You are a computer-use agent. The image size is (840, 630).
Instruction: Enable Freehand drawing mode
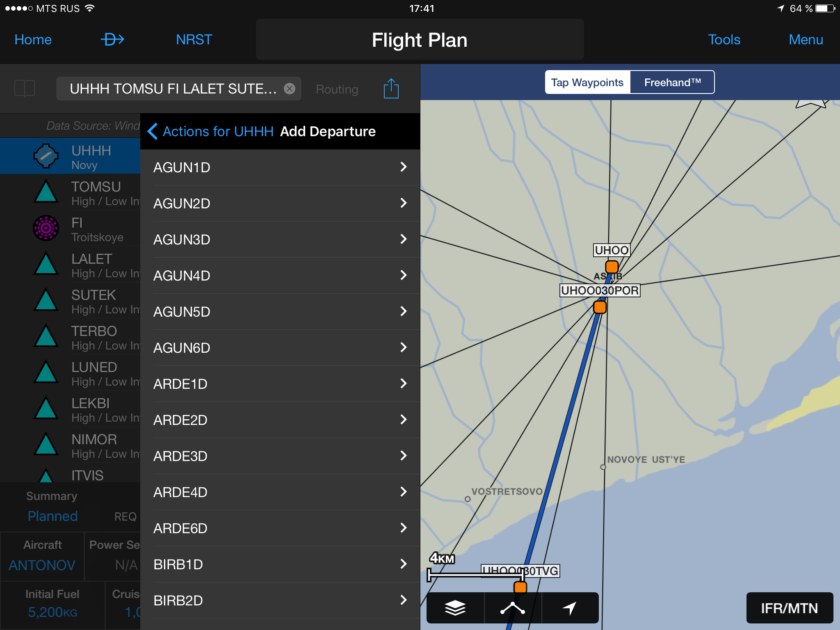[672, 82]
